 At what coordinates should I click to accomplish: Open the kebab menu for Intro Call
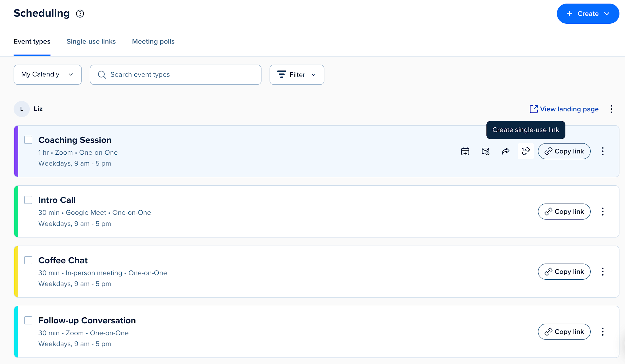[x=603, y=211]
